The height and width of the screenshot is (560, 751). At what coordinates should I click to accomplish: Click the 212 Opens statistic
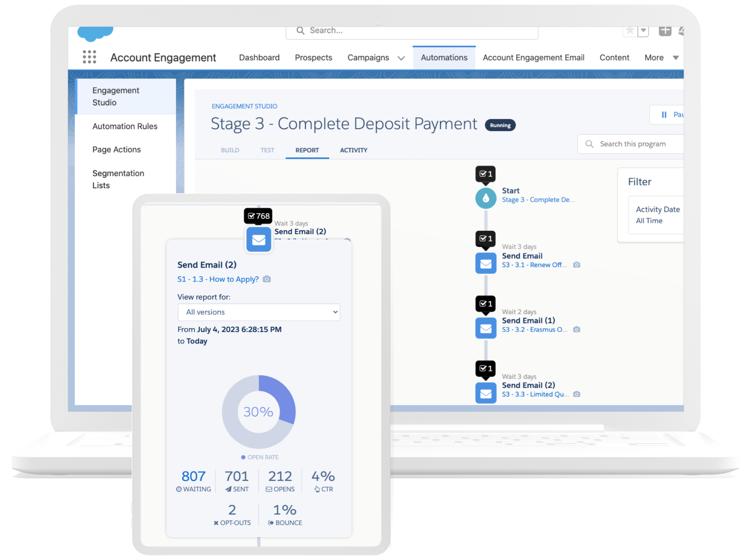pyautogui.click(x=280, y=481)
